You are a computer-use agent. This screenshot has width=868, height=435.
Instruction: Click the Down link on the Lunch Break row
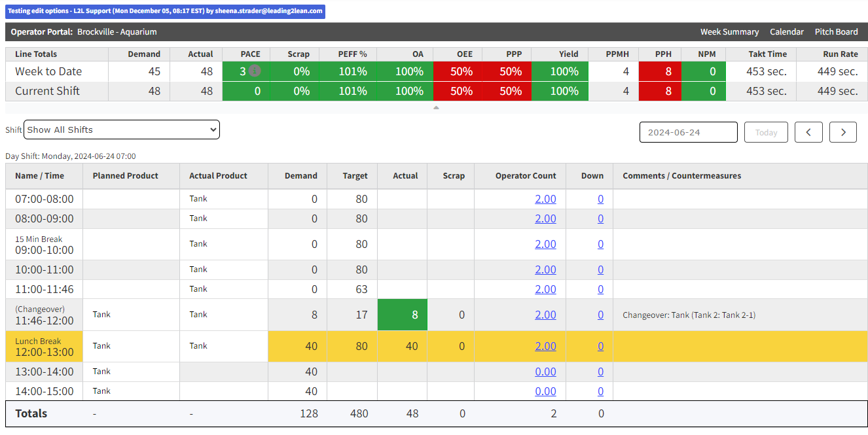600,345
